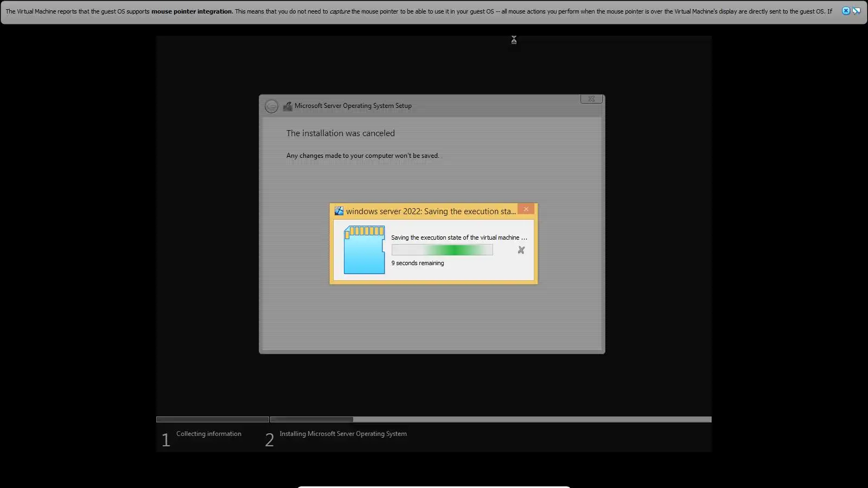Click the don't-show-again speech bubble icon
Image resolution: width=868 pixels, height=488 pixels.
[857, 11]
